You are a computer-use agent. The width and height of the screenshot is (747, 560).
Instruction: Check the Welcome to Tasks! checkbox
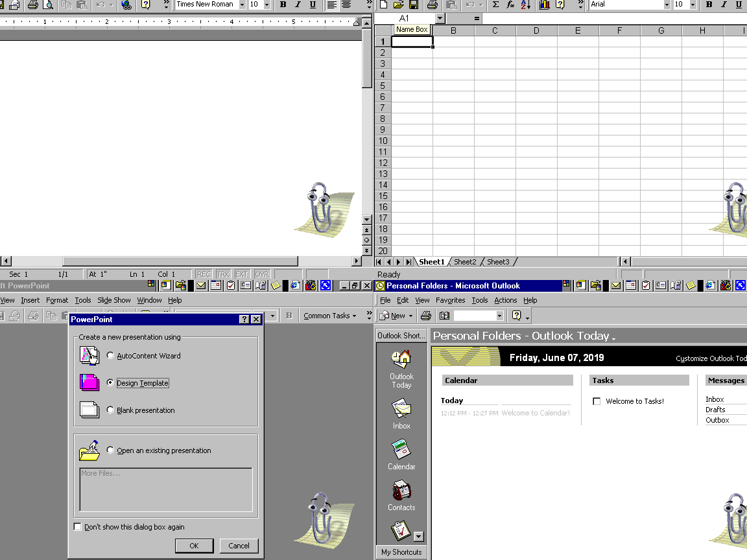pos(597,401)
